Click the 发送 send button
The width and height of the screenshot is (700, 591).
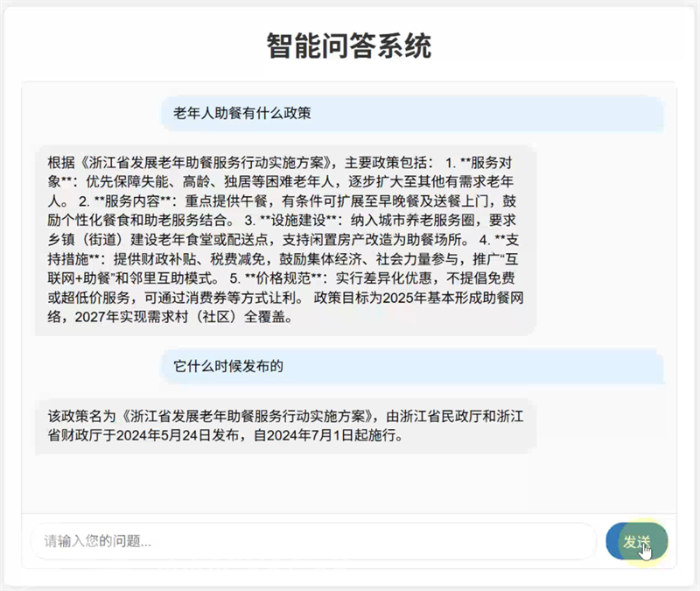pyautogui.click(x=637, y=541)
